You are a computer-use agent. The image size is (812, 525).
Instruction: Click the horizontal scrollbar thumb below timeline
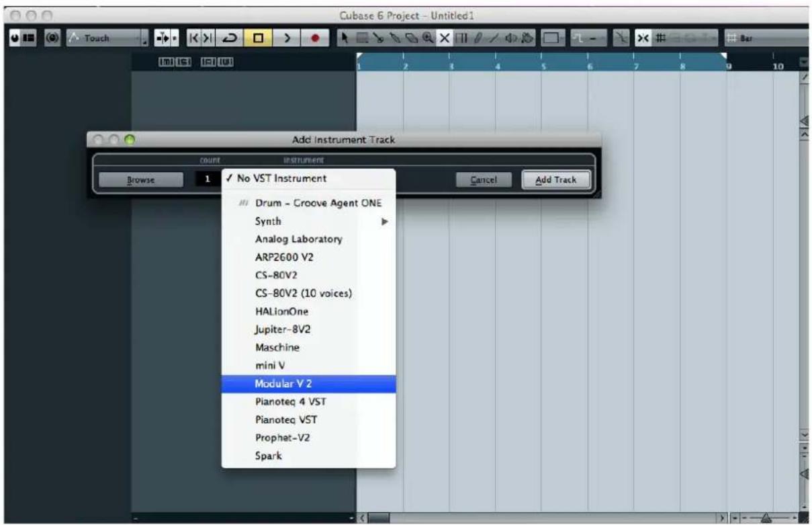[378, 519]
